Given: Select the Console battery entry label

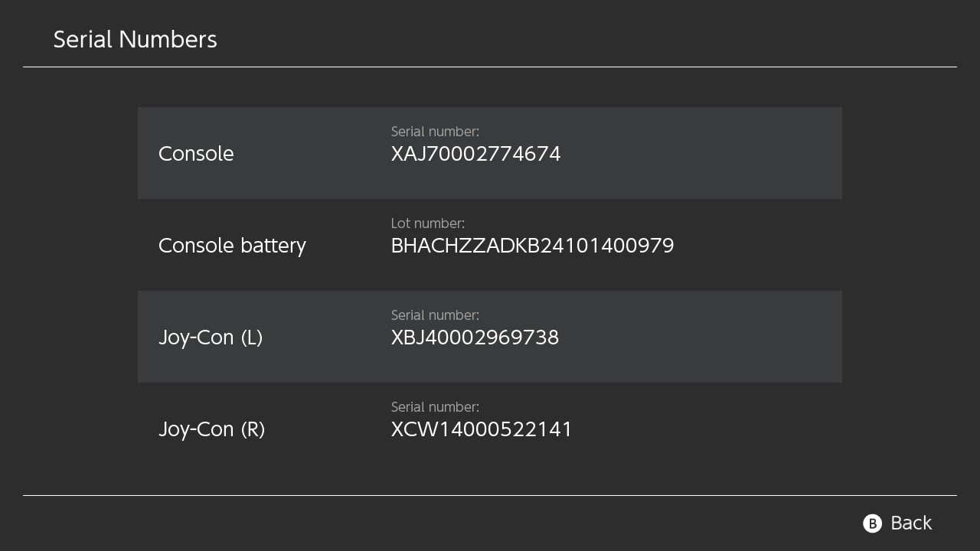Looking at the screenshot, I should click(232, 246).
